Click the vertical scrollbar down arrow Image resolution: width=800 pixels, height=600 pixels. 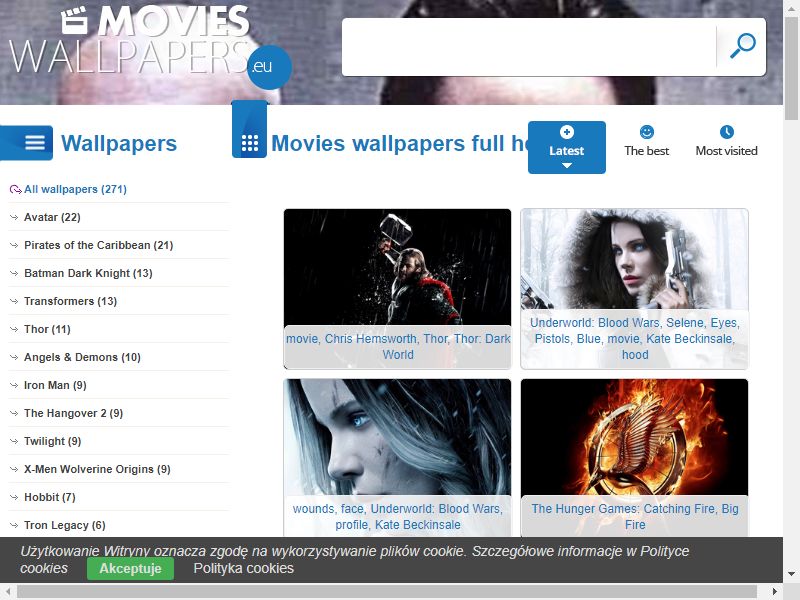[791, 574]
